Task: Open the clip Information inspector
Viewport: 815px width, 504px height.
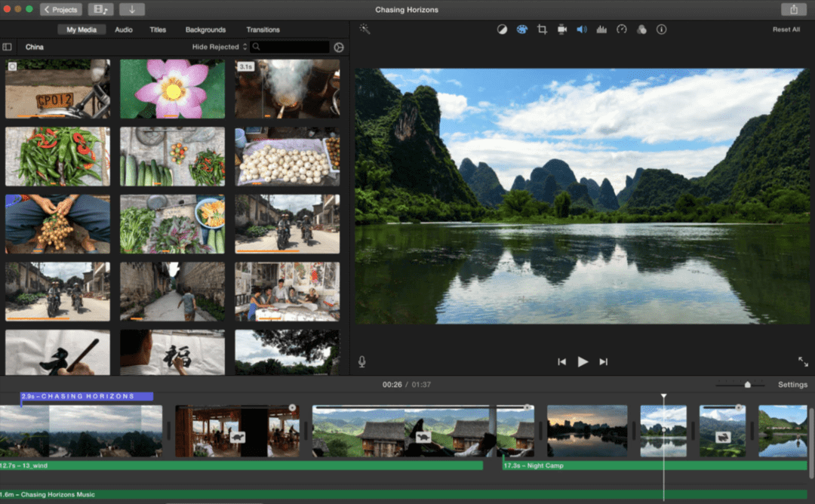Action: (661, 29)
